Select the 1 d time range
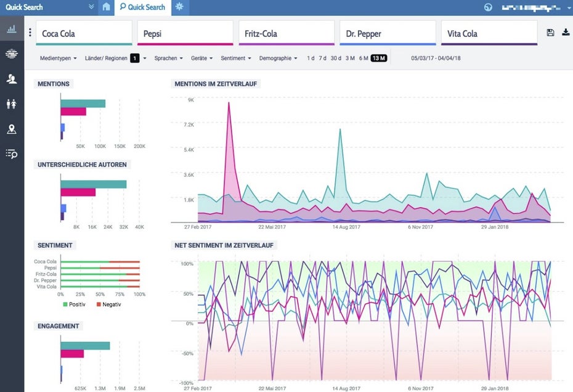The width and height of the screenshot is (573, 392). [311, 58]
